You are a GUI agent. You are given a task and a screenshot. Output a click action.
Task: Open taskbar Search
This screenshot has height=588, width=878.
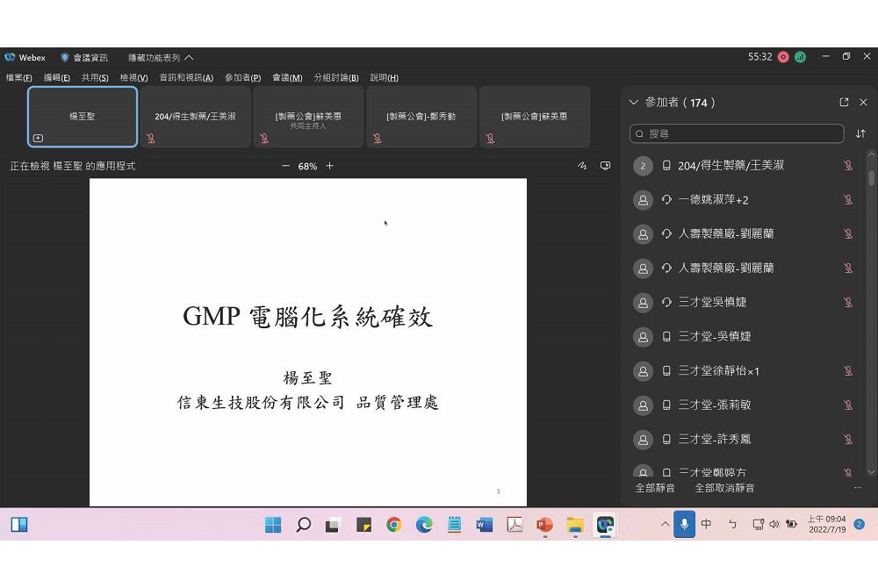click(x=304, y=525)
